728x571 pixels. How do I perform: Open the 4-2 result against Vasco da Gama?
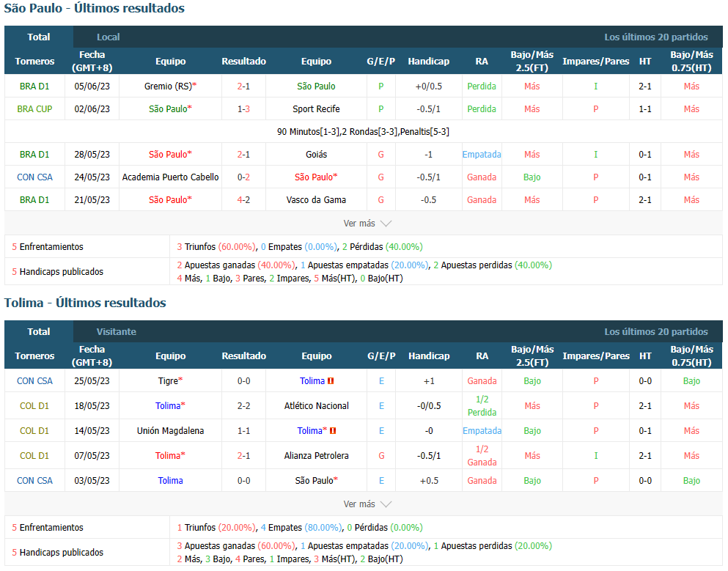pyautogui.click(x=243, y=200)
